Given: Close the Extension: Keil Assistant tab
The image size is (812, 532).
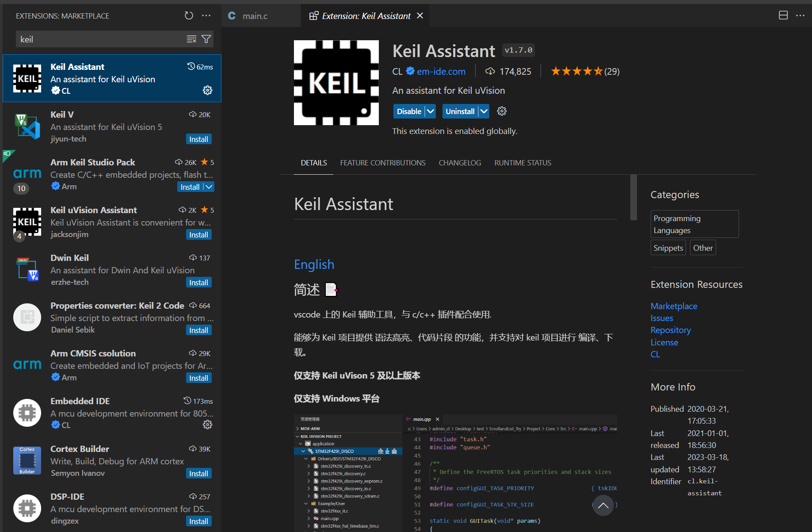Looking at the screenshot, I should (420, 16).
